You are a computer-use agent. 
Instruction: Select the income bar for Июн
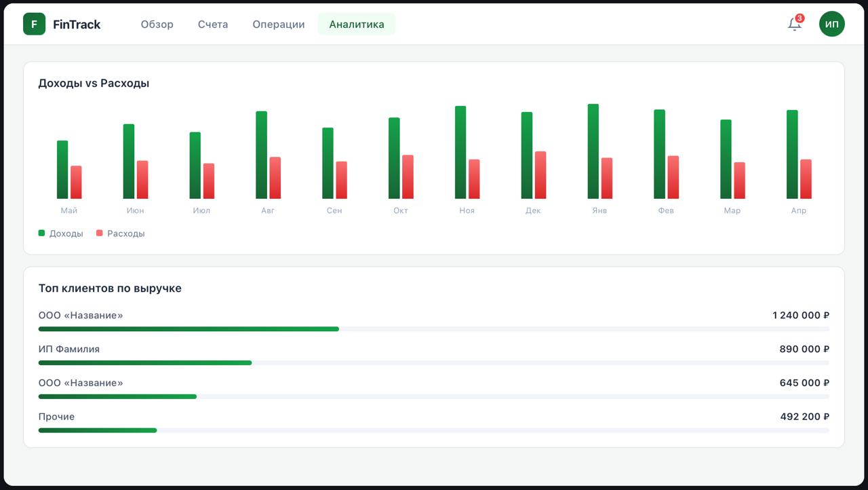click(129, 162)
